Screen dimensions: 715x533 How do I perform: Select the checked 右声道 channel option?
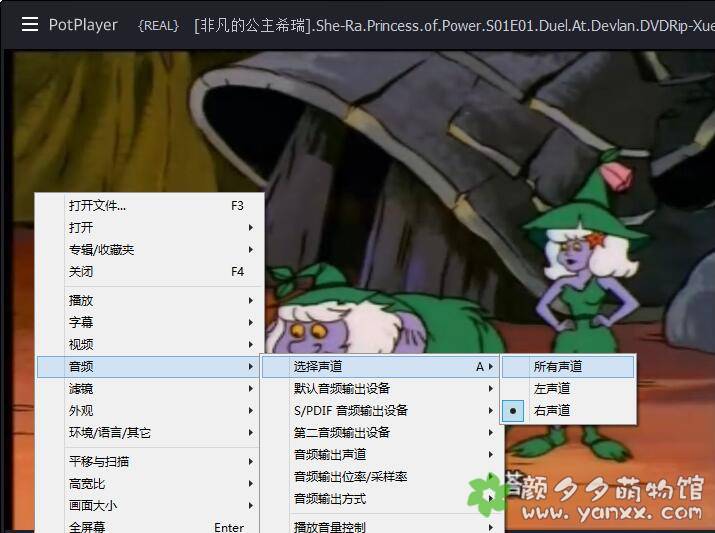point(568,410)
